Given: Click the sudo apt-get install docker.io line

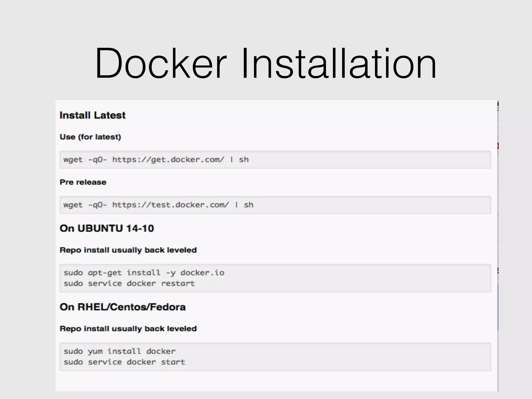Looking at the screenshot, I should tap(144, 273).
